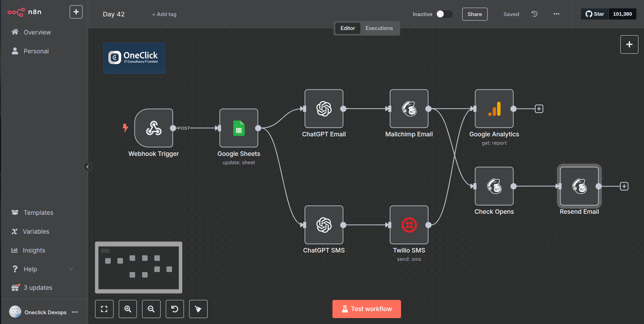The image size is (644, 324).
Task: Click the Day 42 workflow name
Action: pos(114,14)
